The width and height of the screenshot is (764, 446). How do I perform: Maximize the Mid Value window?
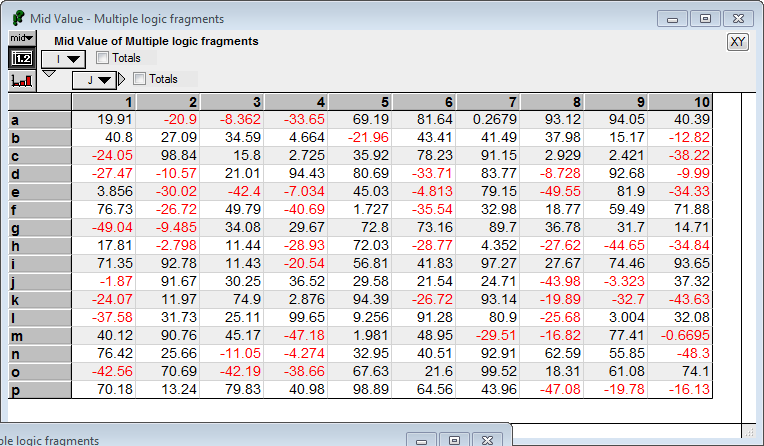click(x=705, y=19)
